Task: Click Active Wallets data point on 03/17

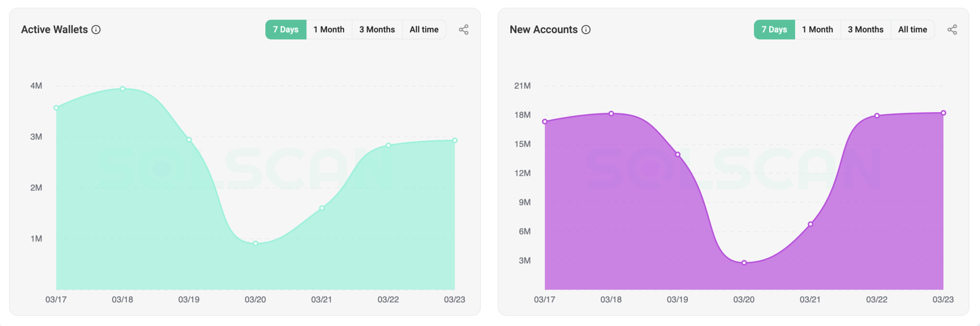Action: click(56, 108)
